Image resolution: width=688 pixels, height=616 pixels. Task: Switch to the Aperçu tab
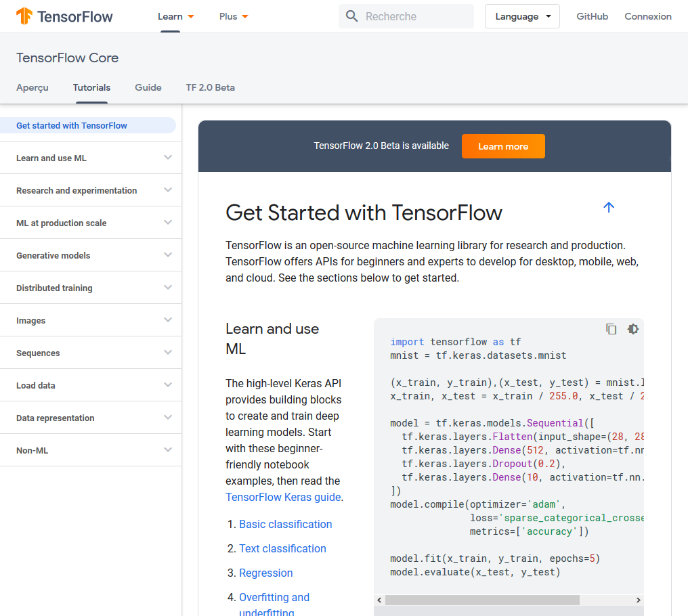coord(33,87)
